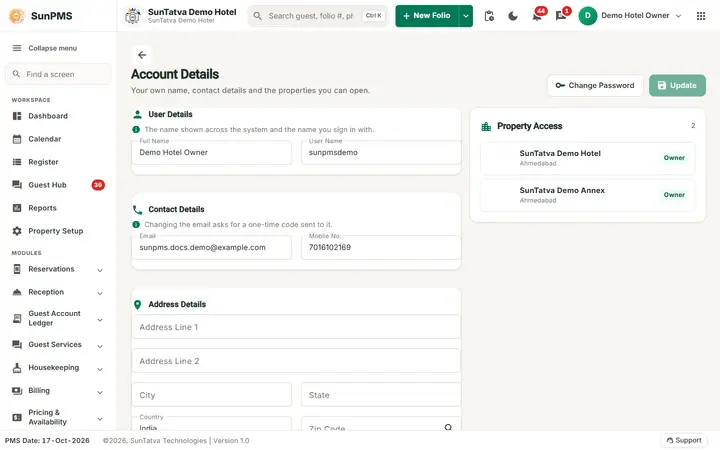The image size is (720, 450).
Task: Click the Address Line 2 field
Action: point(296,361)
